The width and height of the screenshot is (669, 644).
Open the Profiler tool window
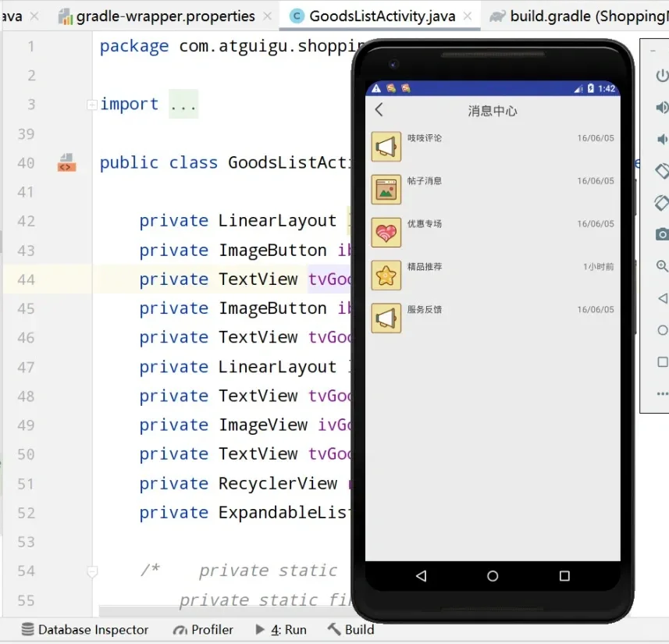(203, 630)
